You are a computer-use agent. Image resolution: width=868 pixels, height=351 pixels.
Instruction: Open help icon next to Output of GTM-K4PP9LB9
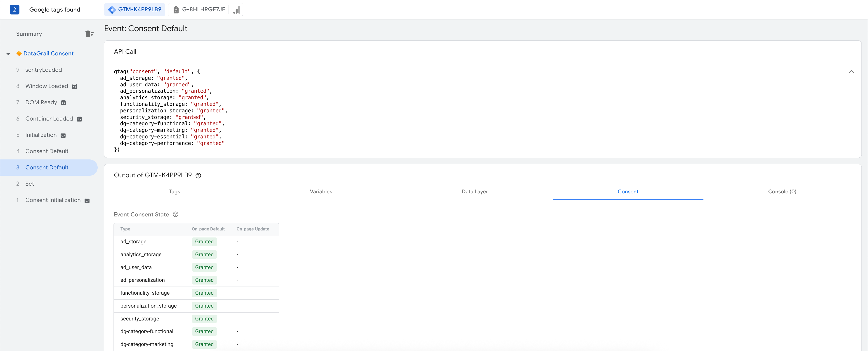tap(198, 176)
